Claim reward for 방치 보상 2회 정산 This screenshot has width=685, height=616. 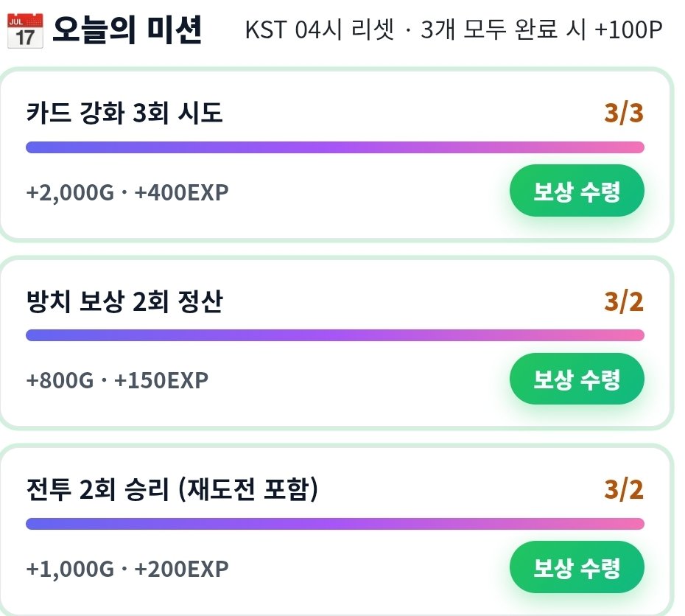(x=577, y=379)
